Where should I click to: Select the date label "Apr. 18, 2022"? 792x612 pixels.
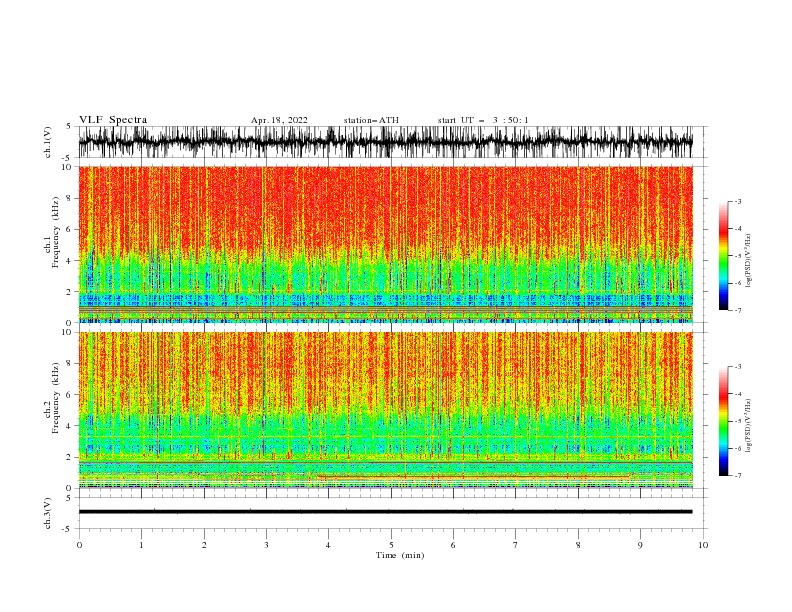click(279, 120)
